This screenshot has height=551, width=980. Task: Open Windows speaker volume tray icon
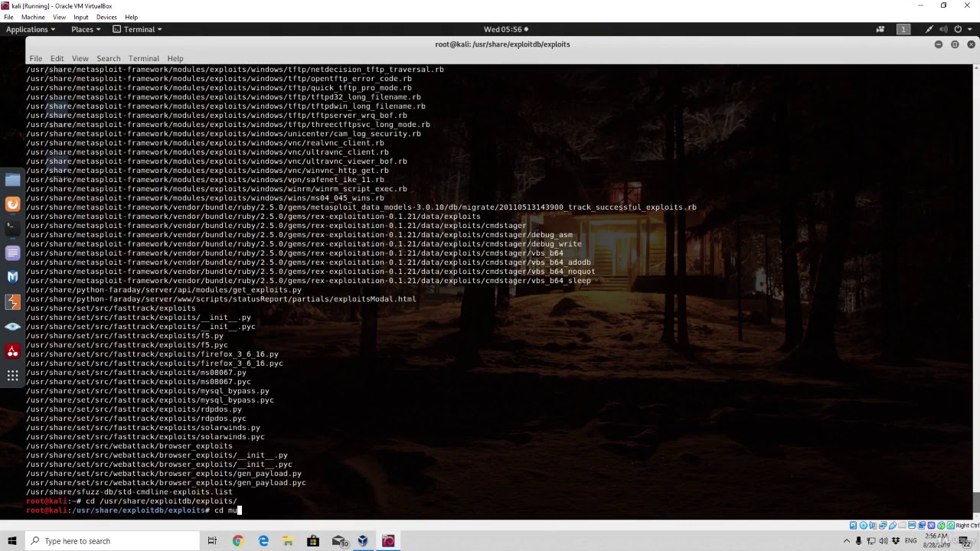pos(883,541)
